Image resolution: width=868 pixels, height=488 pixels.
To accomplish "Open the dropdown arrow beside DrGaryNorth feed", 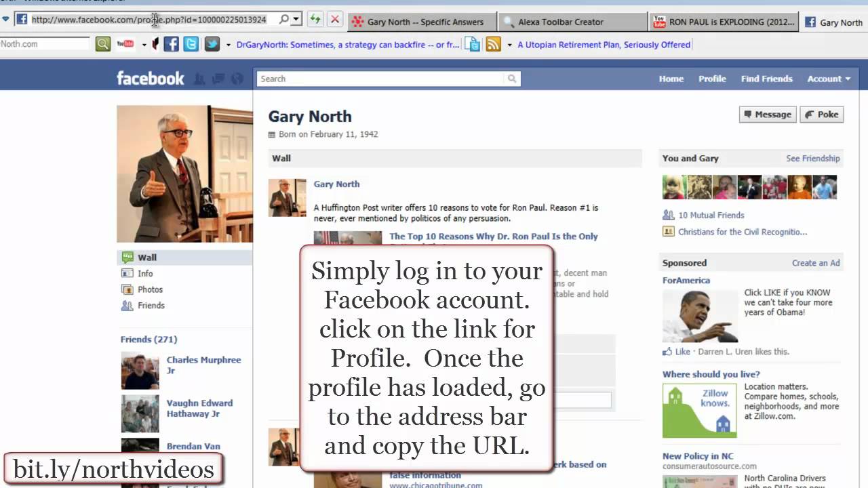I will point(229,45).
